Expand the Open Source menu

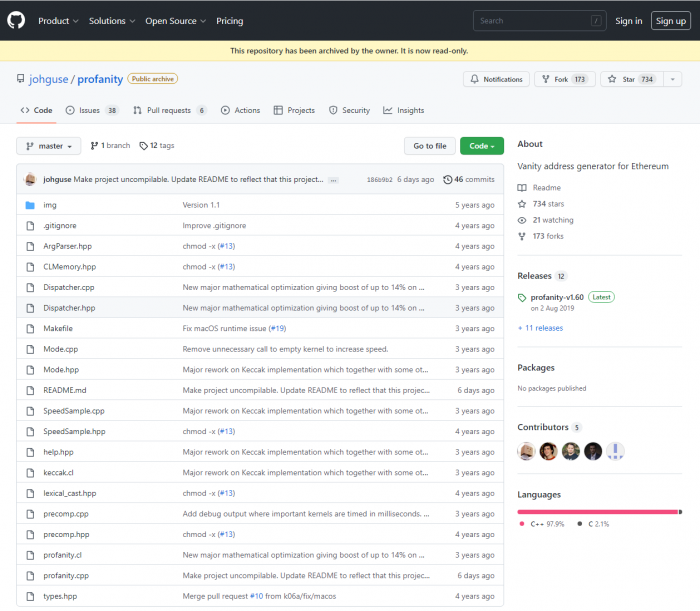[175, 21]
